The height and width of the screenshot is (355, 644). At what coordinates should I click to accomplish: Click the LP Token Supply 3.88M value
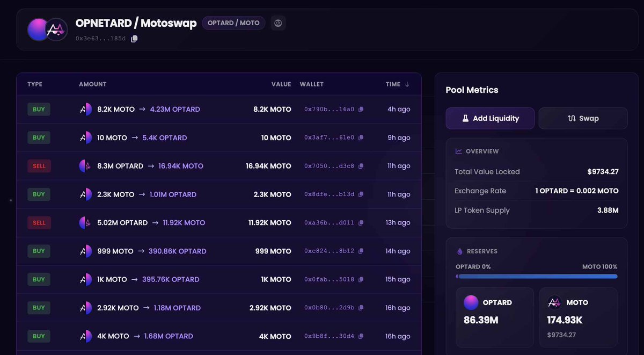tap(608, 210)
